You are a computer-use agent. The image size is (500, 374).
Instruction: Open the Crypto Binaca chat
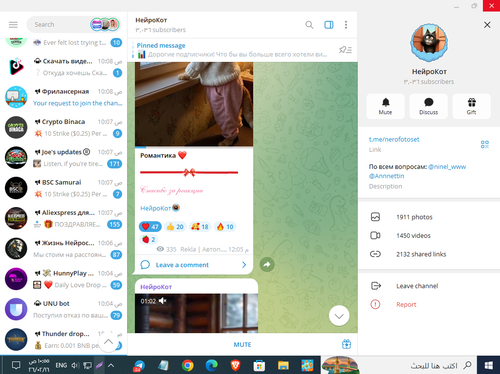[63, 128]
